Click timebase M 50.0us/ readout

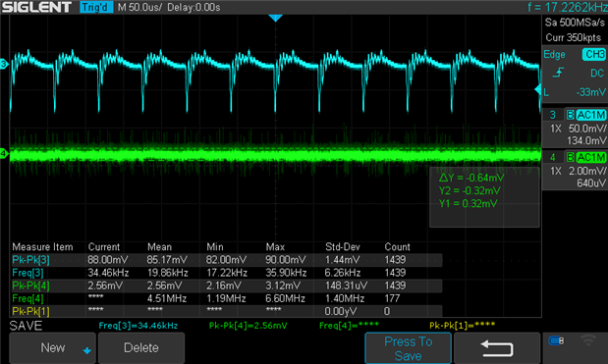[139, 7]
